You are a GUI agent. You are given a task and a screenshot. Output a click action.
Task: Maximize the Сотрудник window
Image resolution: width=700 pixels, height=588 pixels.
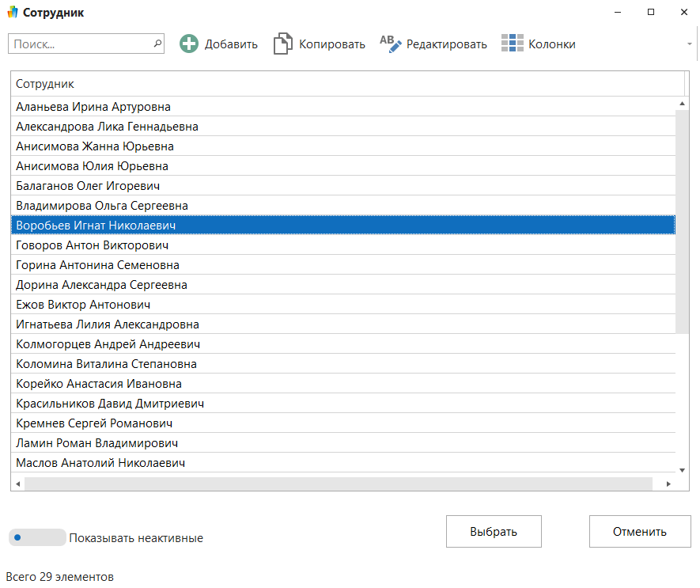pos(650,13)
